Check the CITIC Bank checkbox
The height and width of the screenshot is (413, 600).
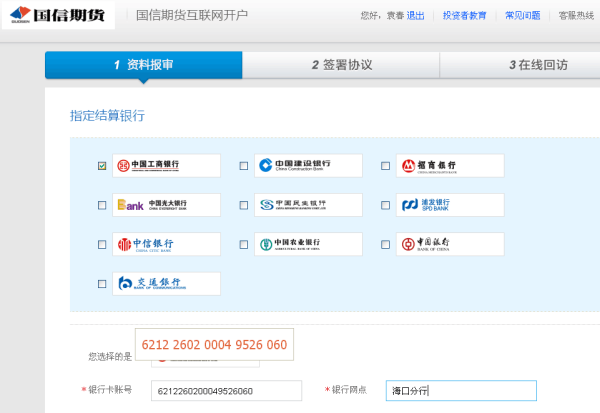(102, 244)
